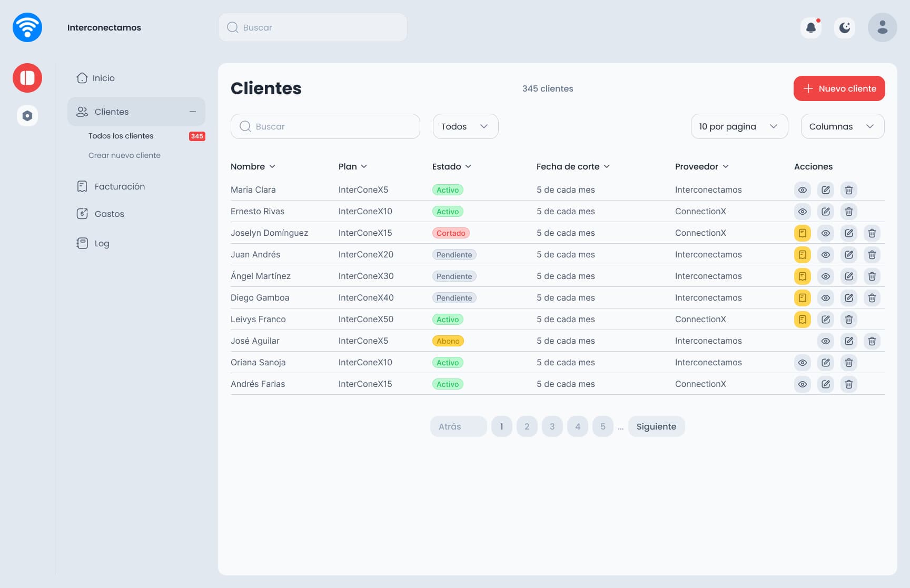910x588 pixels.
Task: Show details of Leivys Franco row eye icon
Action: (x=826, y=319)
